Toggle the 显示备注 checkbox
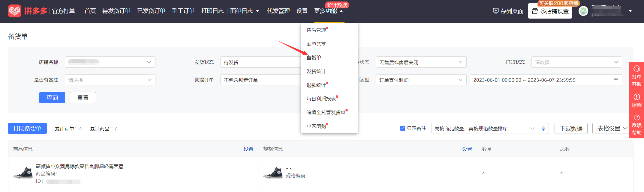The width and height of the screenshot is (644, 192). [403, 128]
